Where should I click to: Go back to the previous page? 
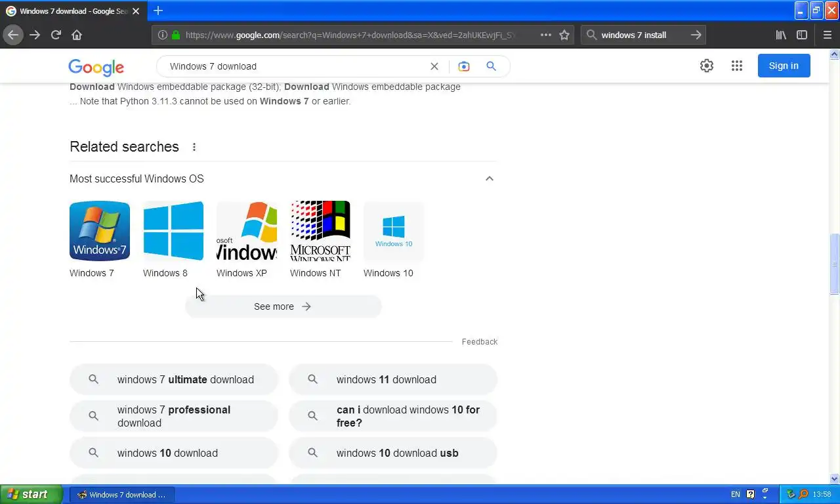click(x=13, y=35)
